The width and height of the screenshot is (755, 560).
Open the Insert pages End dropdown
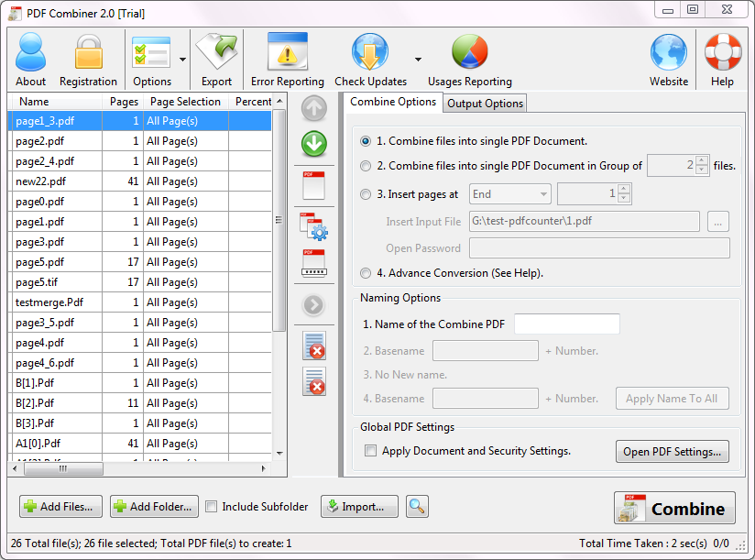coord(510,194)
